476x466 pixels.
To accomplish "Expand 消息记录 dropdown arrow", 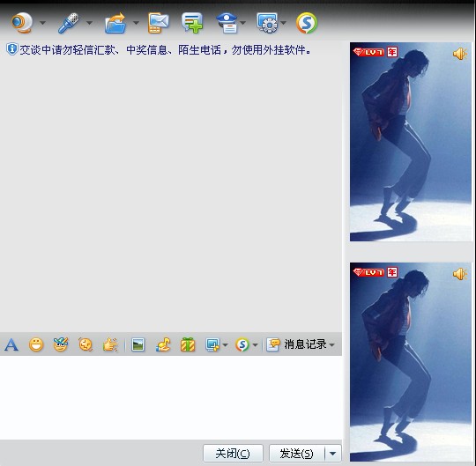I will tap(331, 345).
